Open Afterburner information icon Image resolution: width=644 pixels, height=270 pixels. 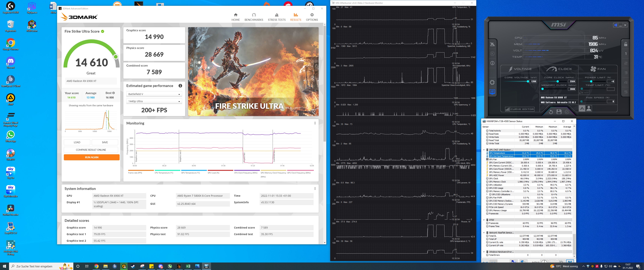tap(492, 63)
